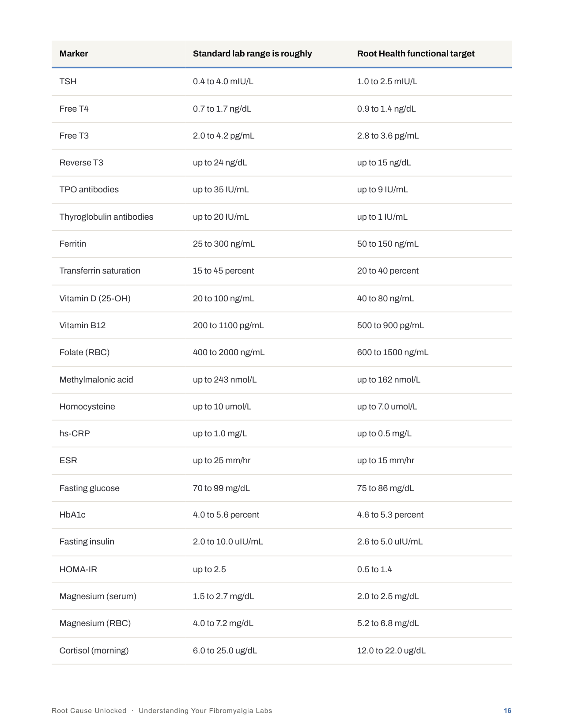Click the Ferritin functional target 50 to 150

[388, 244]
